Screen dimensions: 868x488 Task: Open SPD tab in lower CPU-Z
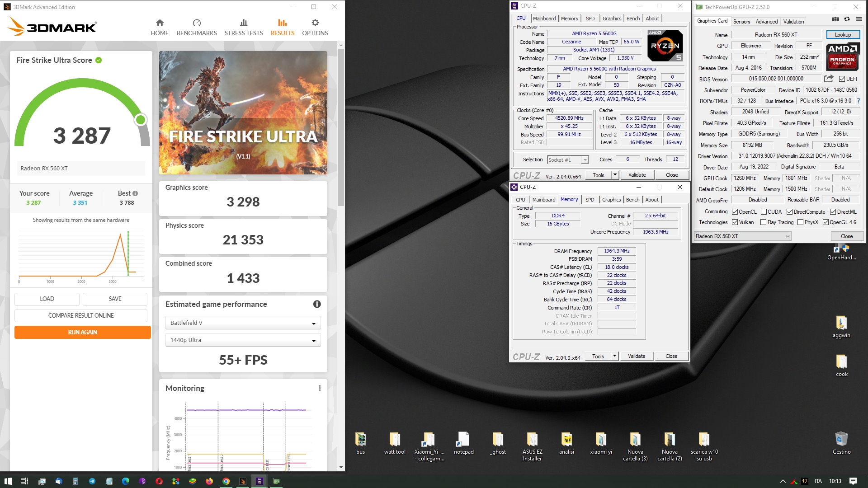[x=590, y=200]
